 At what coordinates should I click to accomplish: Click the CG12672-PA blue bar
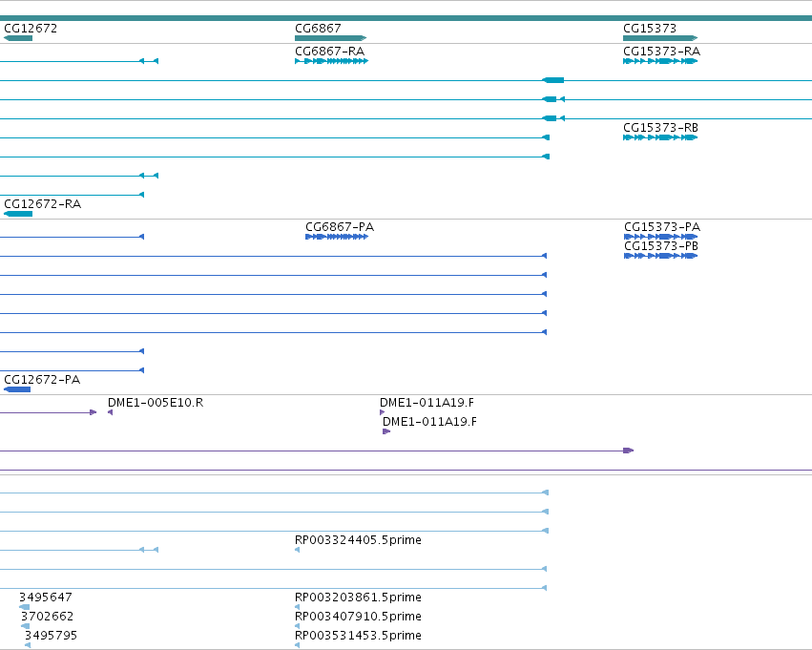[17, 389]
